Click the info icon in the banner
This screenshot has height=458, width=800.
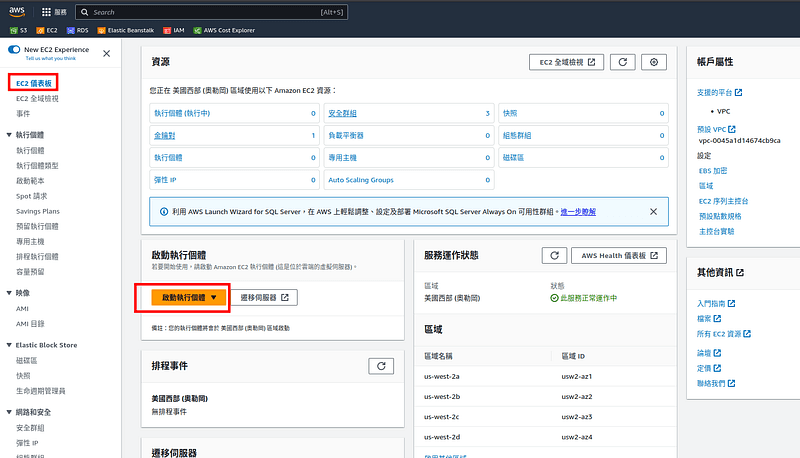click(x=164, y=212)
